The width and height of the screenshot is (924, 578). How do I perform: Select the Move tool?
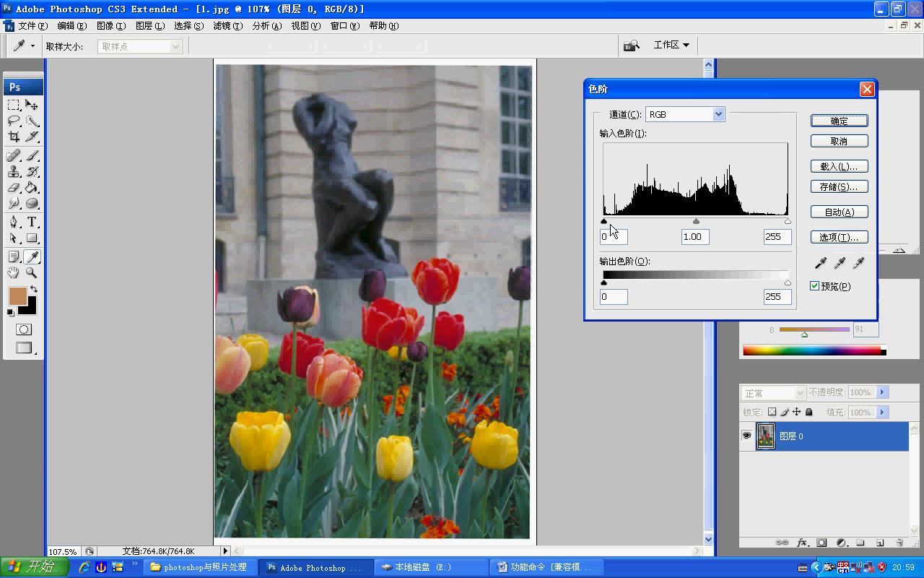[32, 105]
